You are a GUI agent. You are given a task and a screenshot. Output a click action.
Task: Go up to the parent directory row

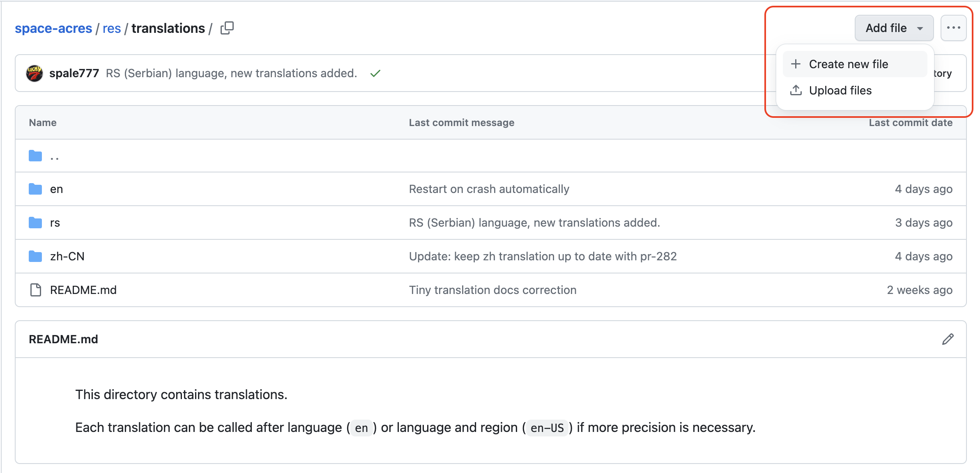click(x=54, y=156)
